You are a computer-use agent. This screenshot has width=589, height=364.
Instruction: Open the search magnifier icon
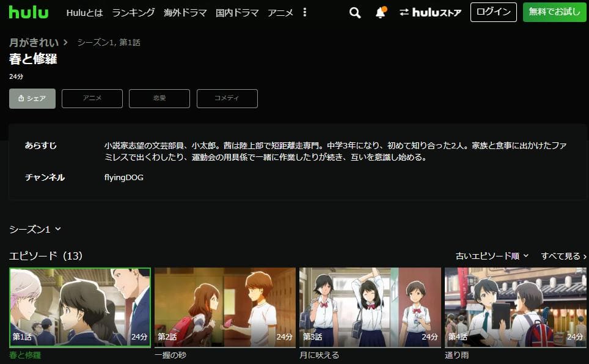354,13
